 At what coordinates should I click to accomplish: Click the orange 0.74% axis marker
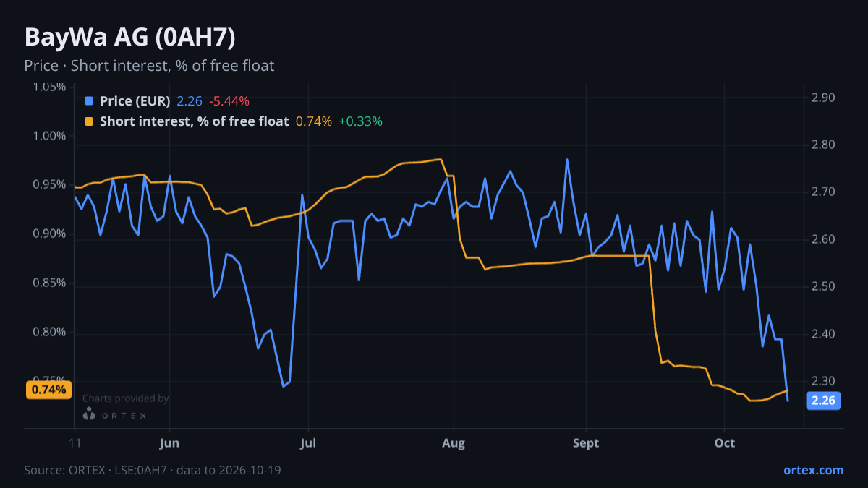tap(49, 390)
